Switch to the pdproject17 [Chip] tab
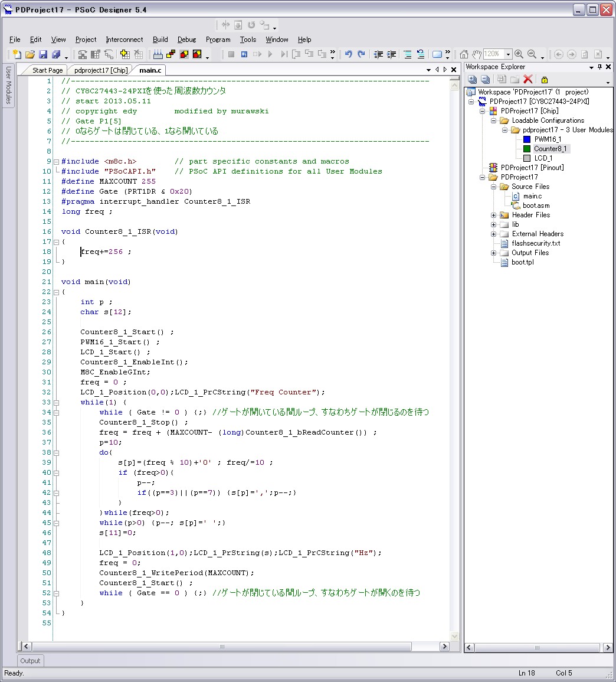Screen dimensions: 616x682 pos(100,70)
